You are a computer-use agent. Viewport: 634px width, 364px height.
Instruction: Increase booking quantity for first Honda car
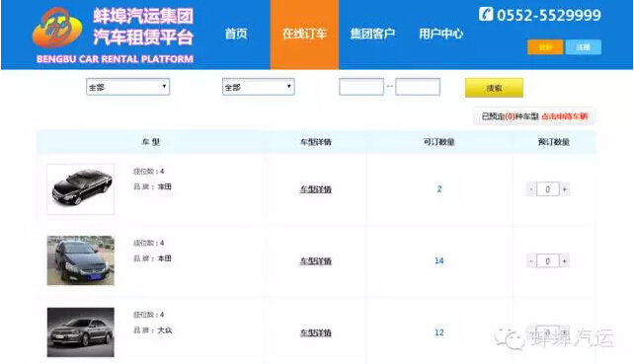click(565, 189)
